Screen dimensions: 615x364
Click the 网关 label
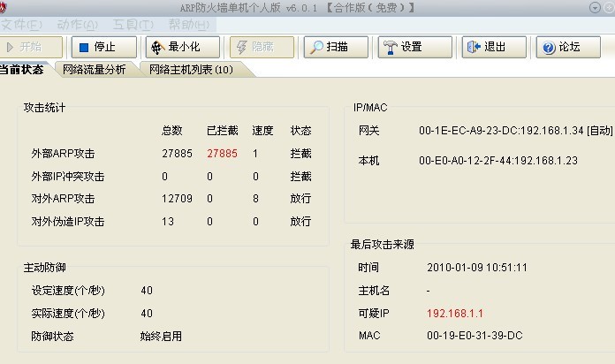(368, 131)
